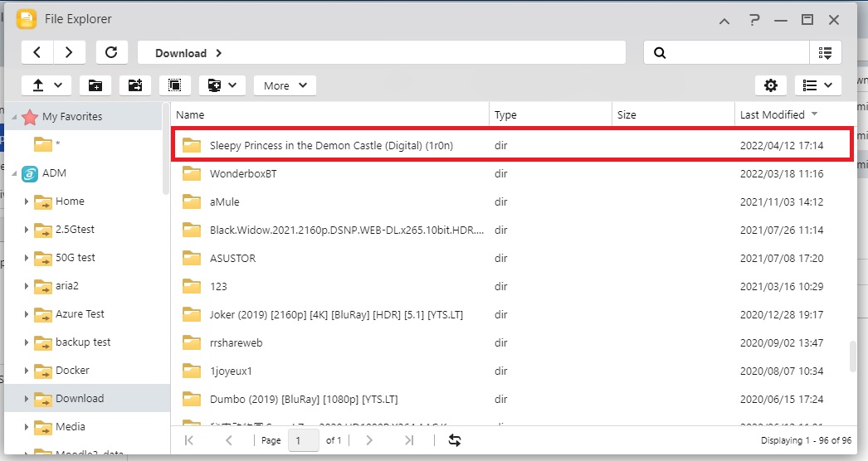Screen dimensions: 868x461
Task: Go forward with the right arrow button
Action: pyautogui.click(x=69, y=52)
